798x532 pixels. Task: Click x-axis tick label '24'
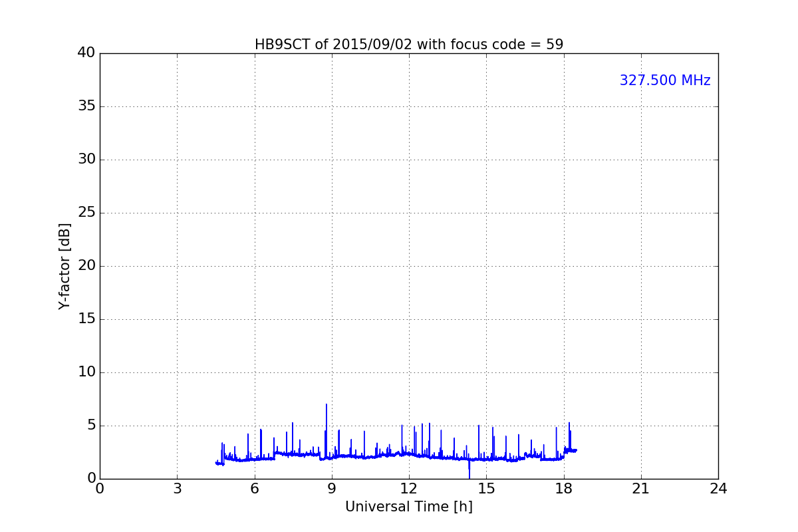pyautogui.click(x=718, y=488)
